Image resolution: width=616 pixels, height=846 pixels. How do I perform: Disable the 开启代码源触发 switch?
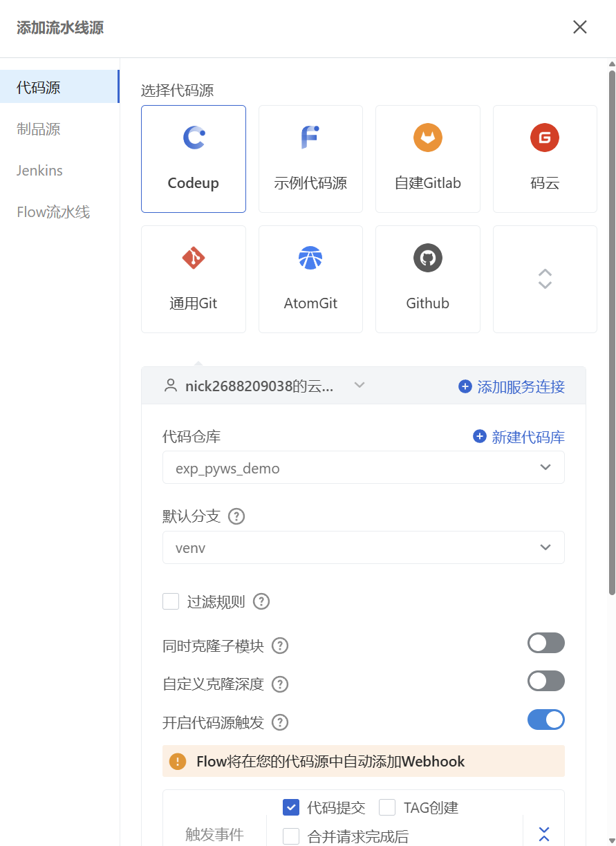click(546, 720)
